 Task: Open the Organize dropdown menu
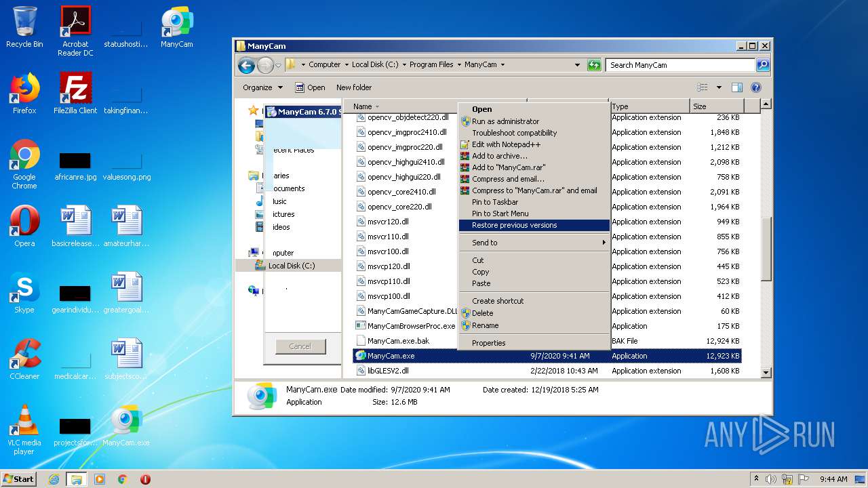262,87
